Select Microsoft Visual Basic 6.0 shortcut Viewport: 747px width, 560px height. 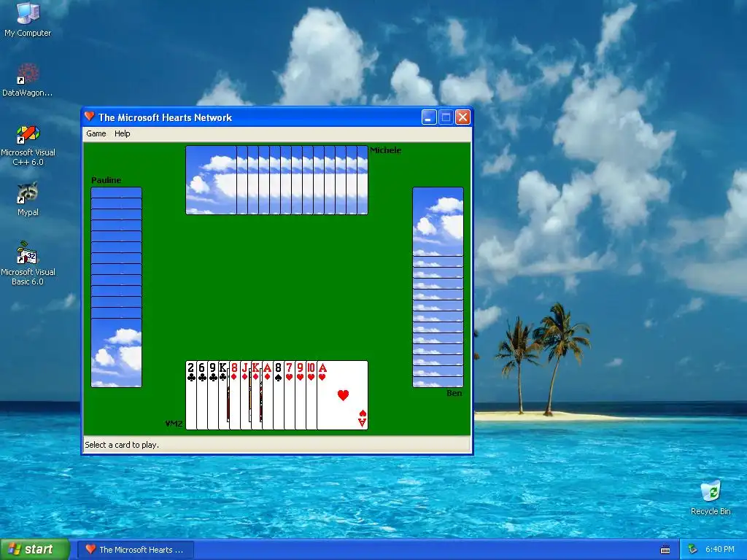pos(28,263)
